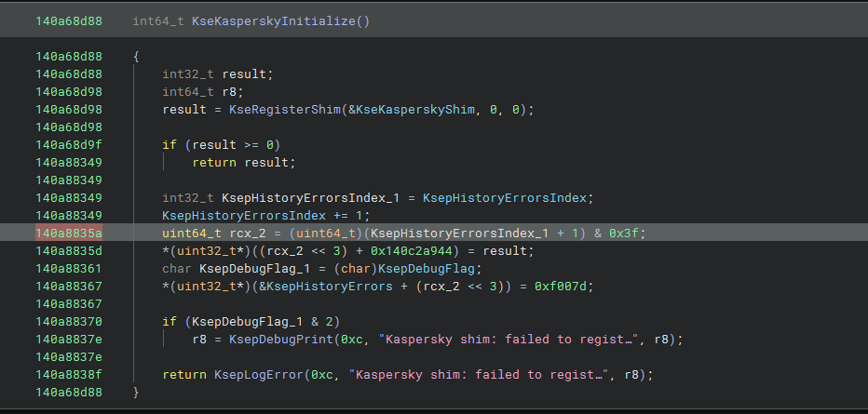The image size is (868, 414).
Task: Open the KsepLogError function call
Action: [x=259, y=375]
